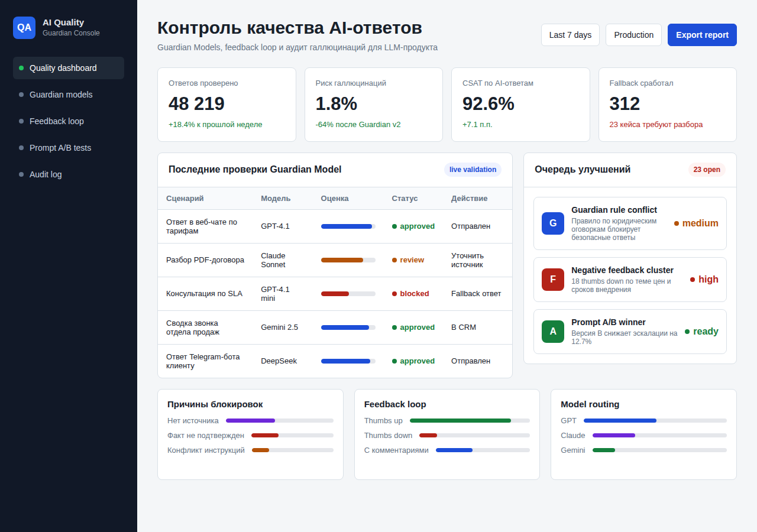Open the Guardian rule conflict card
The image size is (757, 532).
[630, 223]
